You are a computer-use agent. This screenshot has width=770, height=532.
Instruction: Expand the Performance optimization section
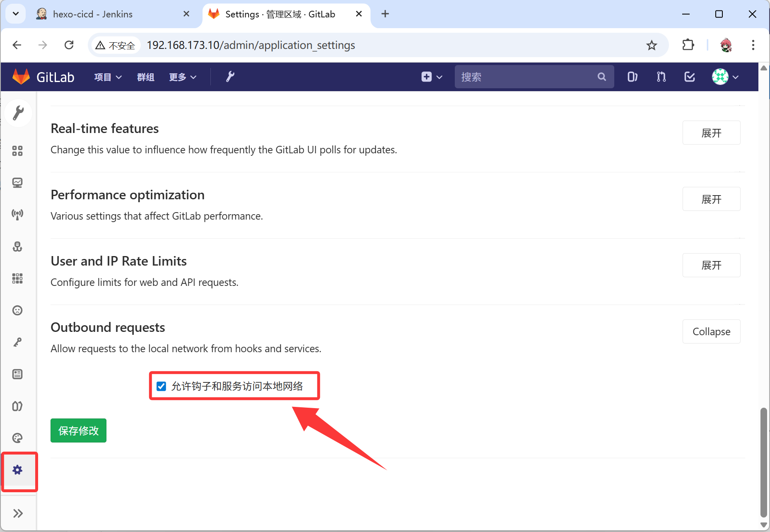coord(711,199)
